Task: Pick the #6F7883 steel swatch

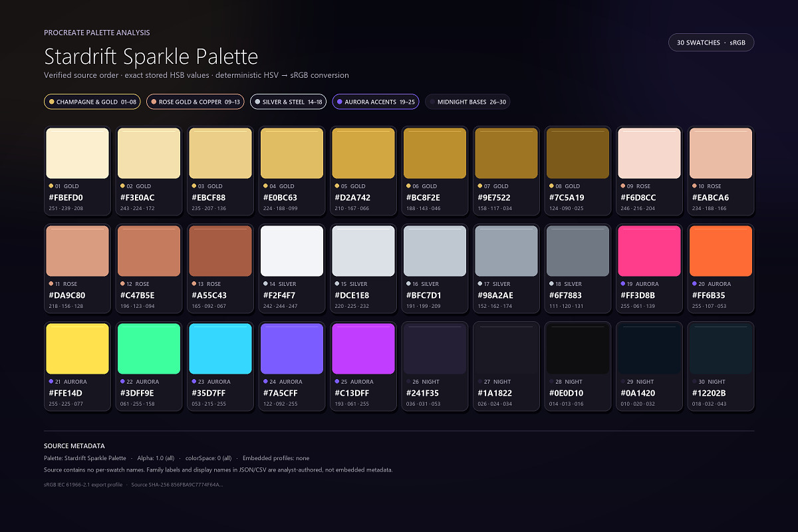Action: (x=578, y=251)
